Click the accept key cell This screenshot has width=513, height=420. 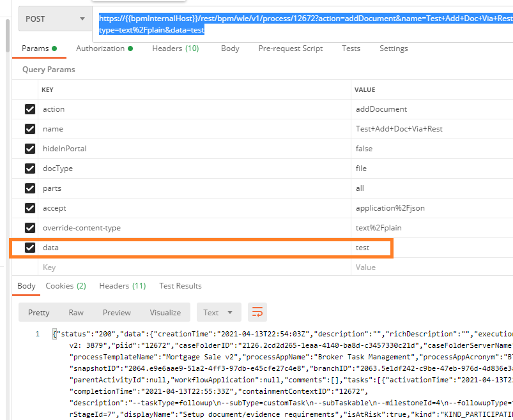(194, 208)
